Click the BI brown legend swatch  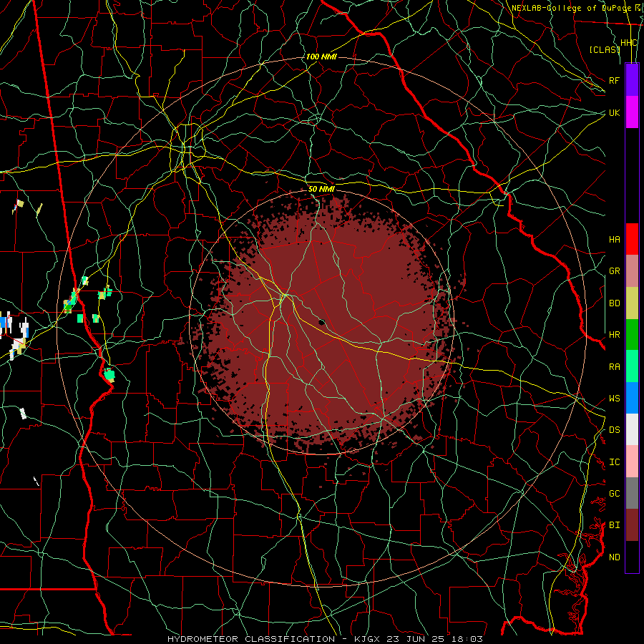point(632,525)
